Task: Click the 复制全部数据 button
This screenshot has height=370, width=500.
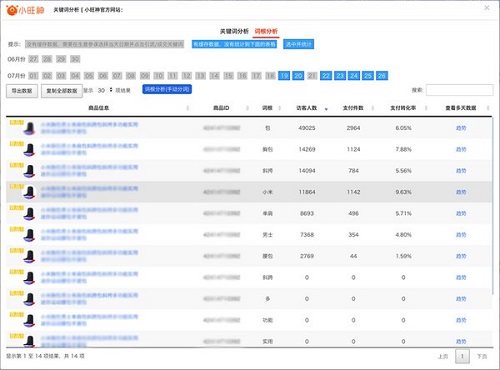Action: pyautogui.click(x=62, y=91)
